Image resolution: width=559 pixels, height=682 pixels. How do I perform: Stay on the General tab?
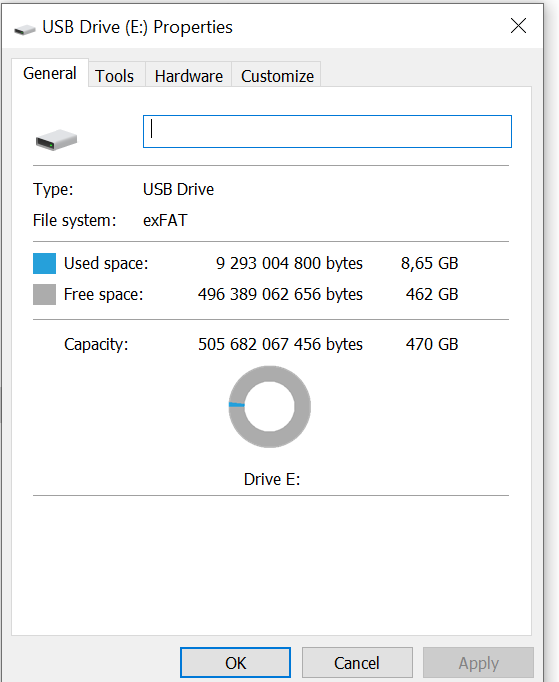tap(50, 73)
